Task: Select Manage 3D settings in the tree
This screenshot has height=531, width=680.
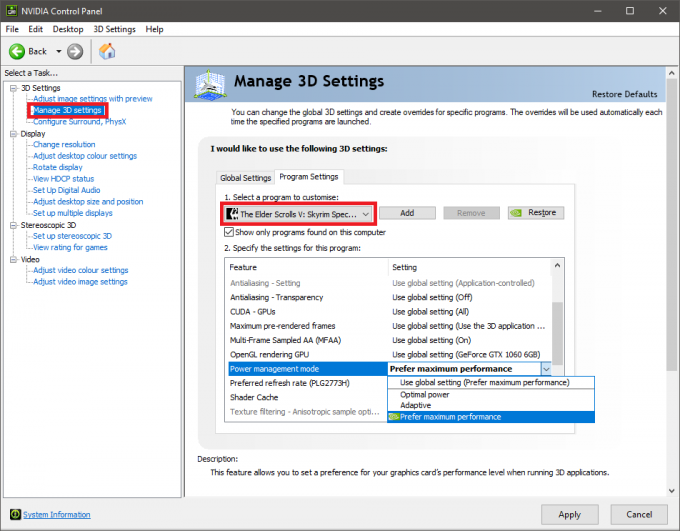Action: [67, 110]
